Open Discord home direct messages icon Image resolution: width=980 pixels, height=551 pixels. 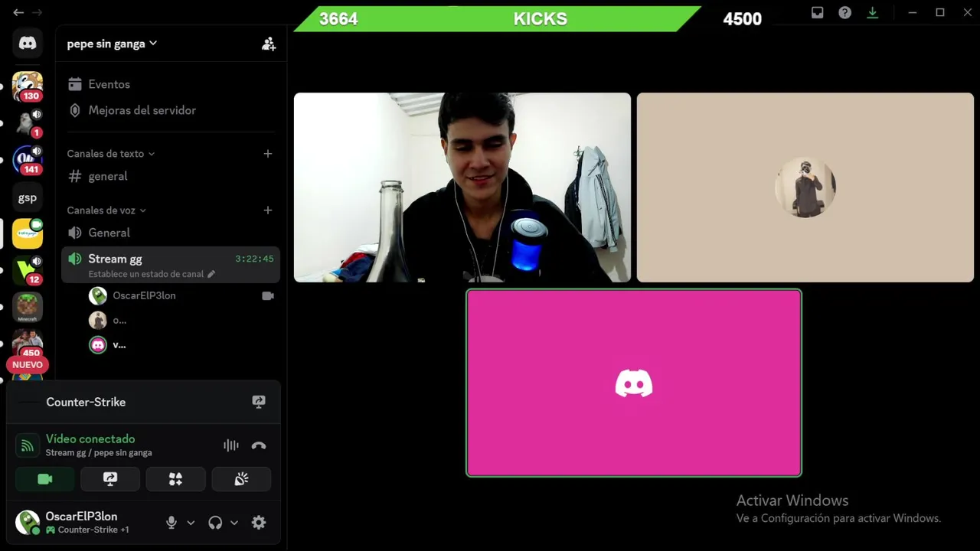click(x=28, y=44)
